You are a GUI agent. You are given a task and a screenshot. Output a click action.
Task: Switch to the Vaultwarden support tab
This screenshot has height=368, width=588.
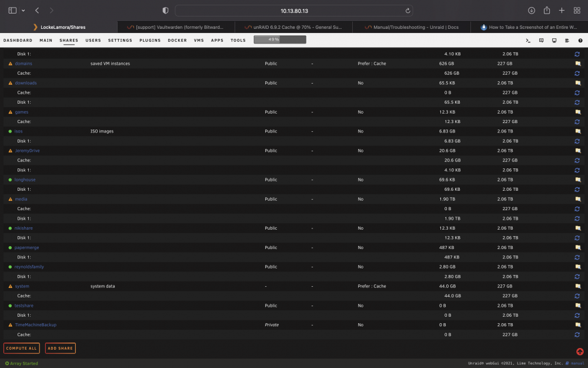[176, 27]
